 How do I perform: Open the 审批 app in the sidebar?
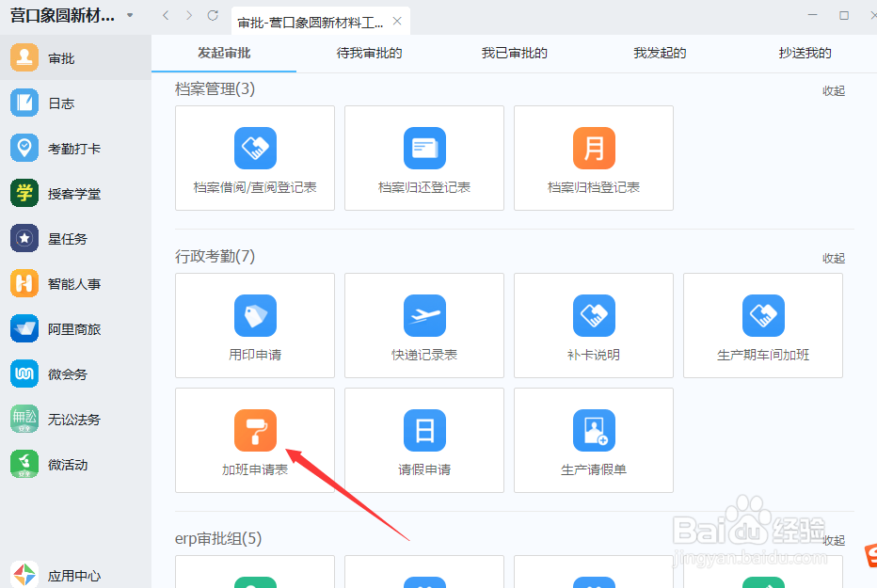pos(56,56)
